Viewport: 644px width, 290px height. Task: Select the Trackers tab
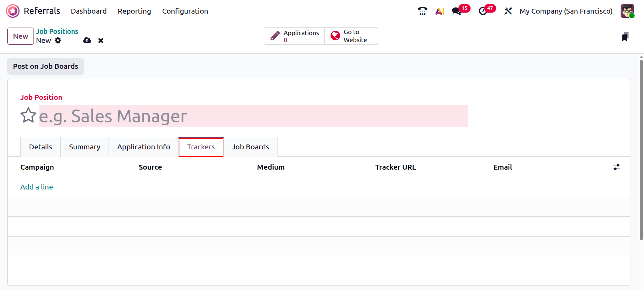click(x=201, y=147)
